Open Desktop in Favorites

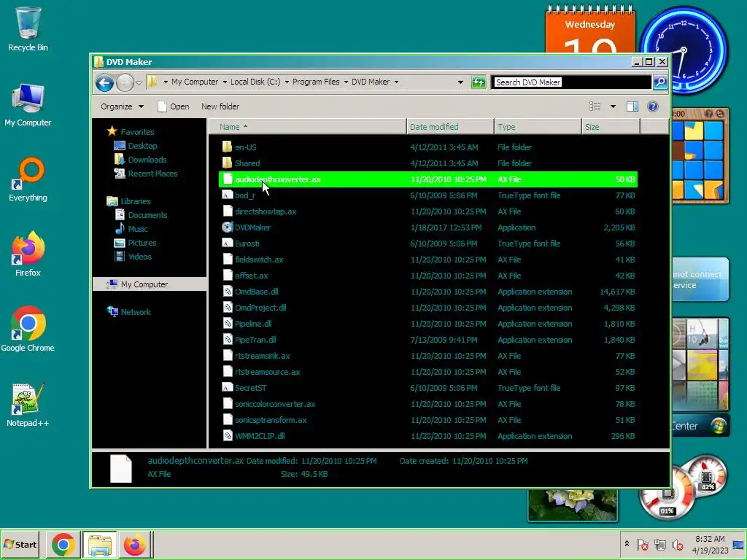[x=136, y=146]
